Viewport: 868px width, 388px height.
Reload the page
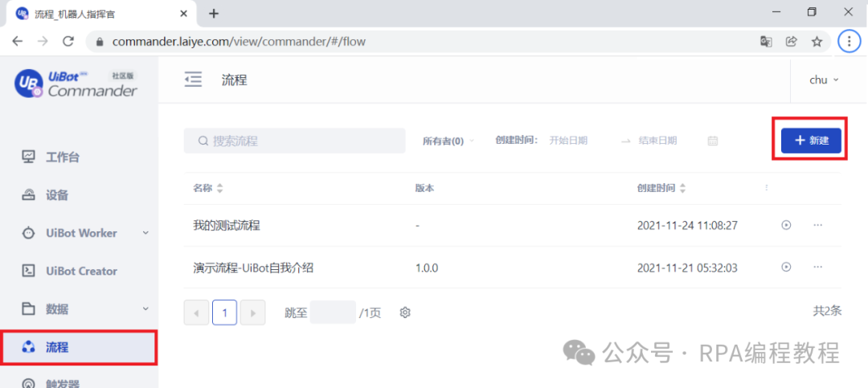pyautogui.click(x=68, y=42)
